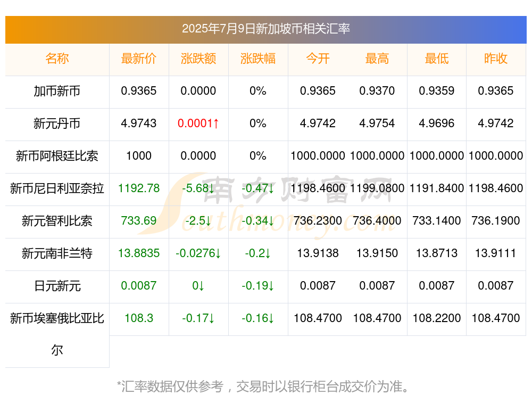532x403 pixels.
Task: Select the 昨收 column header
Action: pyautogui.click(x=496, y=59)
